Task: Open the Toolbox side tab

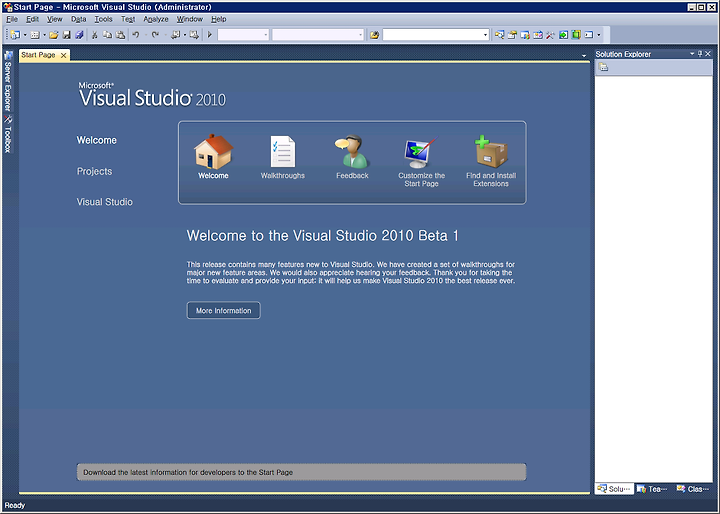Action: coord(7,135)
